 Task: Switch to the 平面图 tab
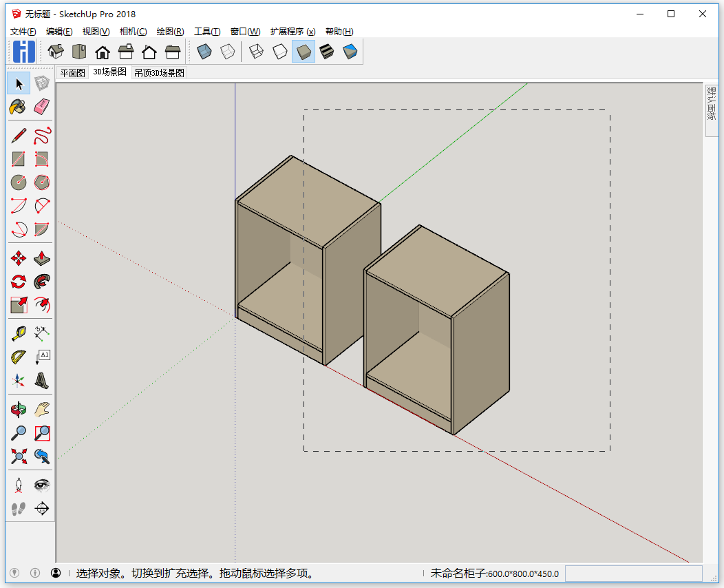72,73
